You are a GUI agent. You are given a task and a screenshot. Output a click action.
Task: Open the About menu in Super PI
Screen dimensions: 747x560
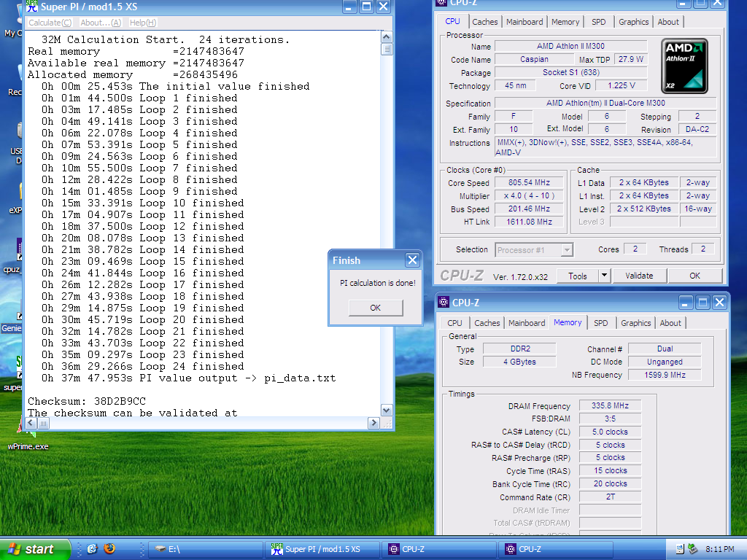click(101, 23)
